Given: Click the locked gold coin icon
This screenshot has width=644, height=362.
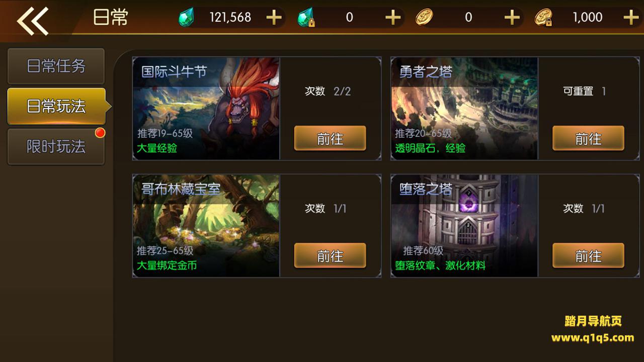Looking at the screenshot, I should click(544, 18).
